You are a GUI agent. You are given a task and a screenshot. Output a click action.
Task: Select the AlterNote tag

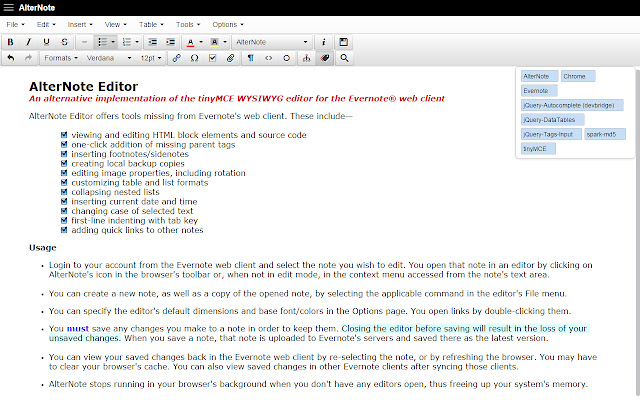click(539, 76)
